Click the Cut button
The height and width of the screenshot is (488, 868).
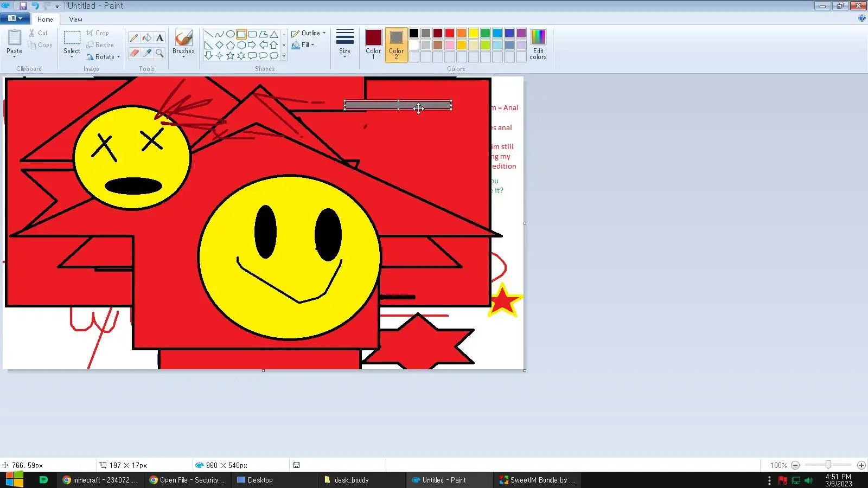click(x=39, y=33)
